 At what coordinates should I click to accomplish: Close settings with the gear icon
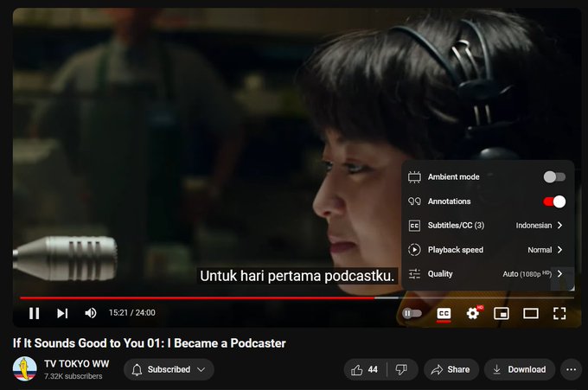pyautogui.click(x=473, y=313)
